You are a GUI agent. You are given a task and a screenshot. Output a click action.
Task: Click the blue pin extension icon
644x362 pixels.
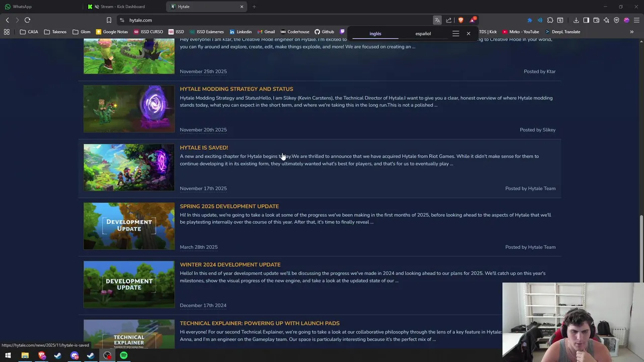pyautogui.click(x=529, y=20)
